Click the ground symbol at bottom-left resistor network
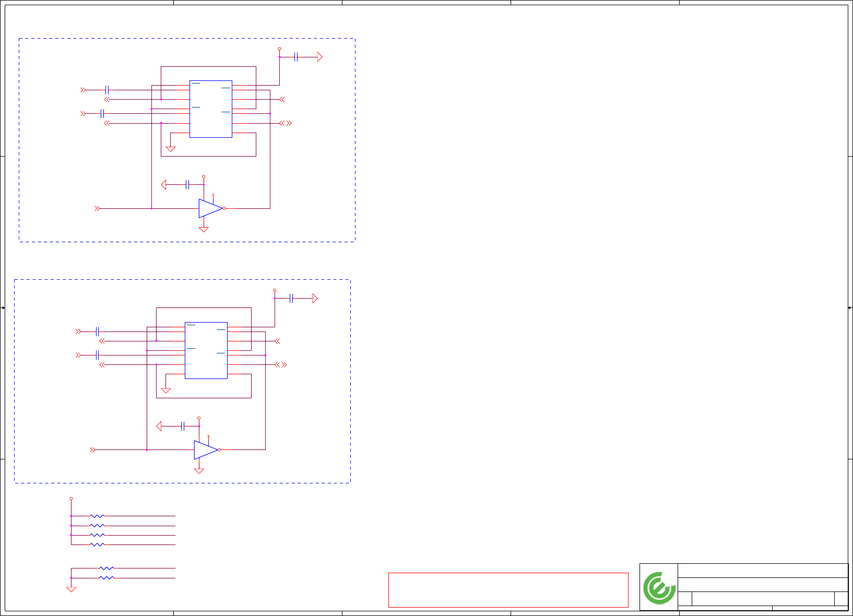The image size is (853, 616). coord(71,589)
